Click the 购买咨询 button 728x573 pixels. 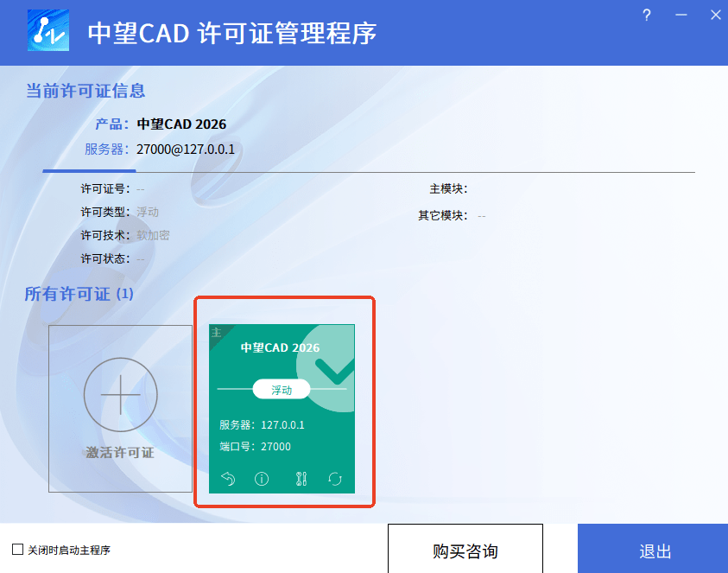click(465, 551)
